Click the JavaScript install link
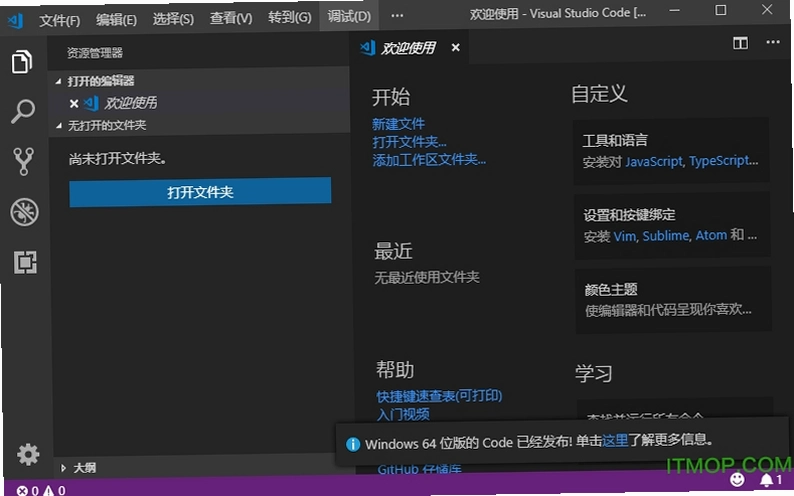This screenshot has width=794, height=496. pyautogui.click(x=654, y=162)
